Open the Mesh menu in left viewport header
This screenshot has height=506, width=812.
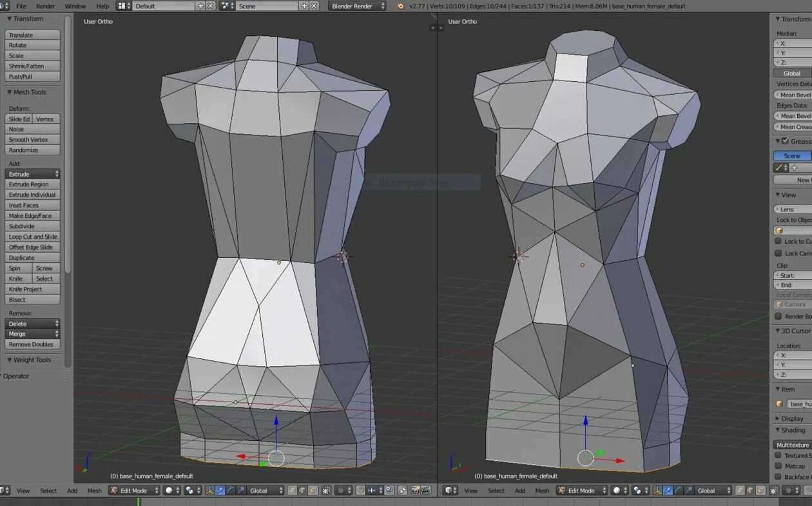click(94, 491)
